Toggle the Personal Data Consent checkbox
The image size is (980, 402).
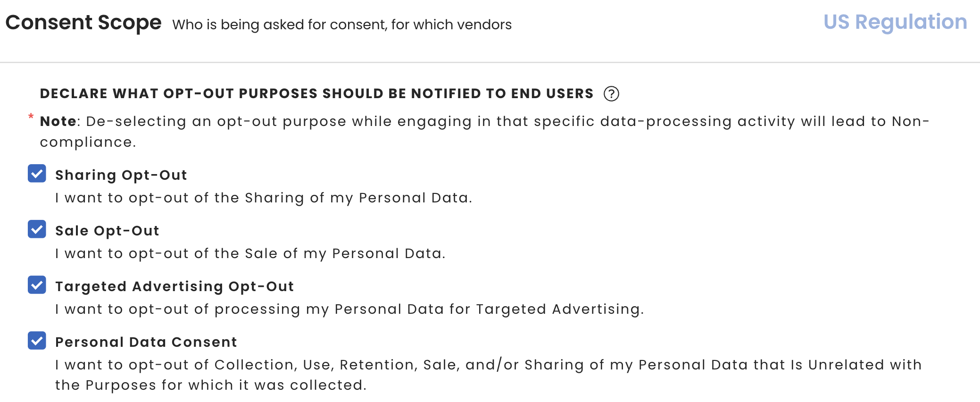(37, 341)
